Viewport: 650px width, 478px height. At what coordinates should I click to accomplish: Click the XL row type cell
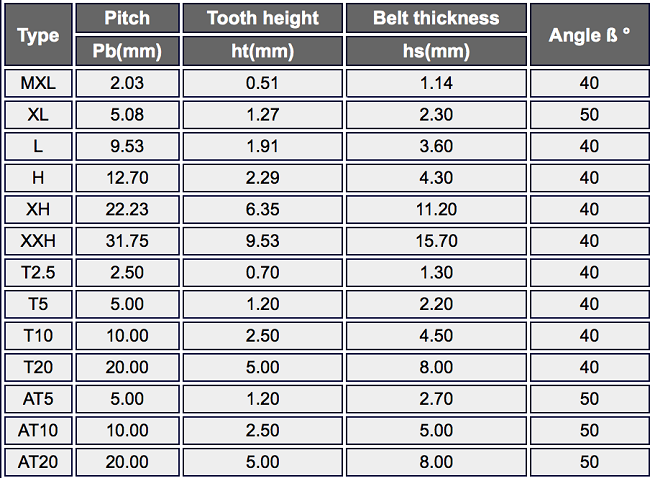pyautogui.click(x=38, y=114)
